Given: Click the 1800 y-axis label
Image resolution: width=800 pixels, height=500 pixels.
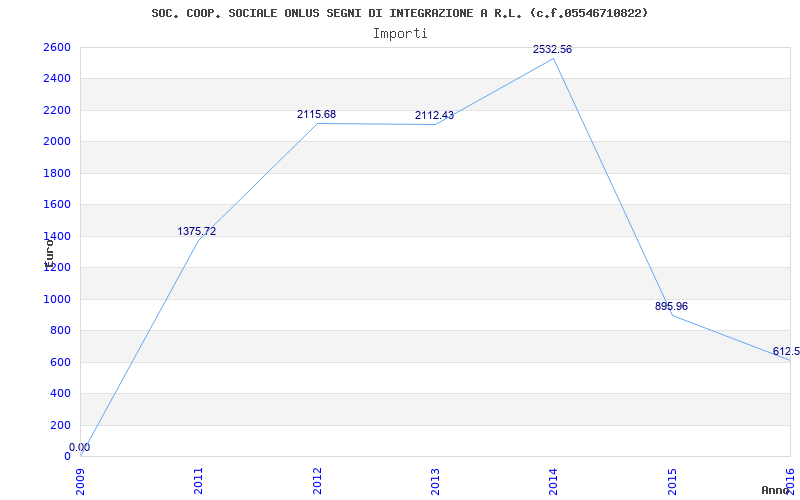Looking at the screenshot, I should tap(57, 173).
